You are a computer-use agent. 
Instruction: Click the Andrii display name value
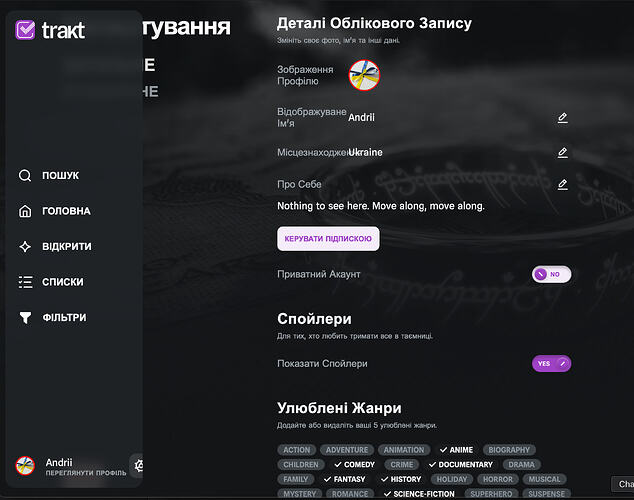pyautogui.click(x=361, y=118)
